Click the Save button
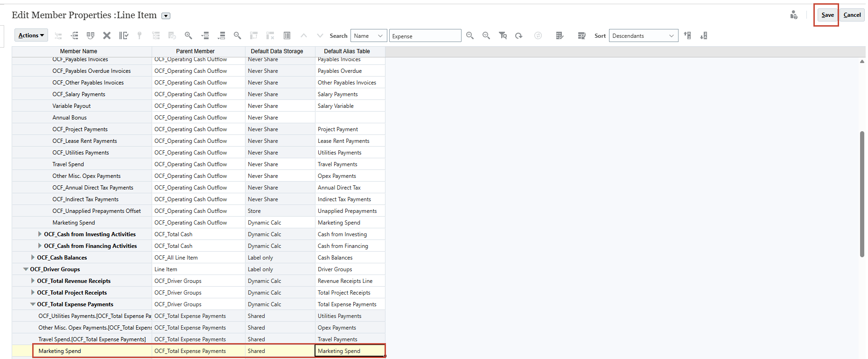 pos(827,15)
